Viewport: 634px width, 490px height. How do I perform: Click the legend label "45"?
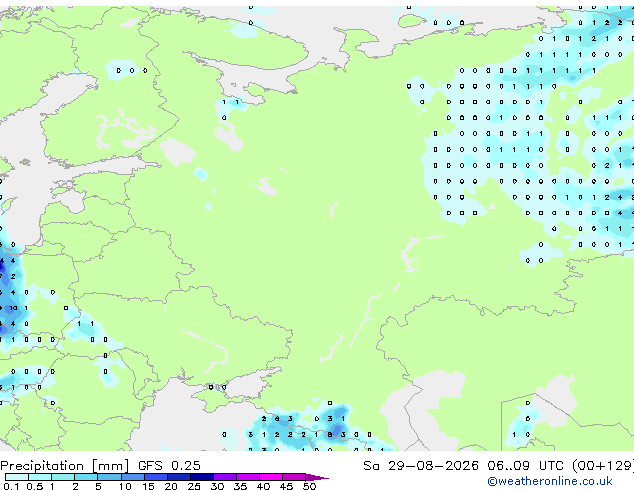click(286, 486)
